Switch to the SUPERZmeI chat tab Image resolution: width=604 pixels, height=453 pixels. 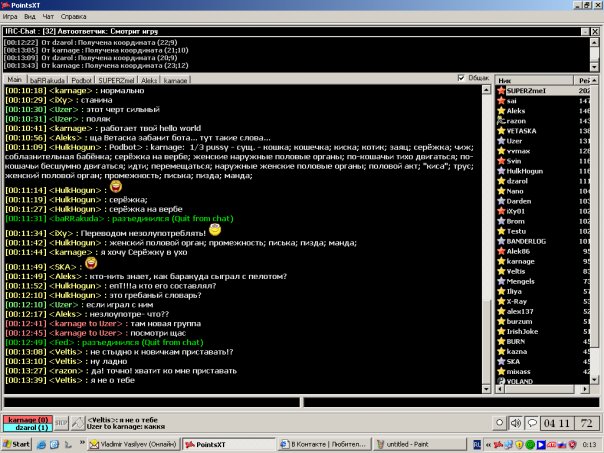click(116, 78)
